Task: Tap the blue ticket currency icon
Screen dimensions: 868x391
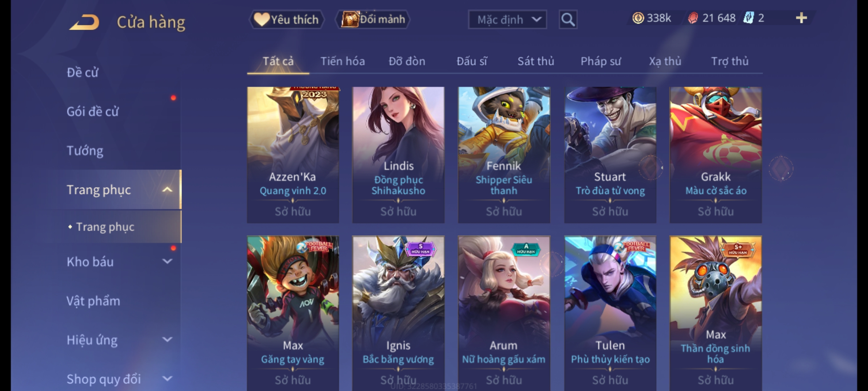Action: tap(748, 18)
